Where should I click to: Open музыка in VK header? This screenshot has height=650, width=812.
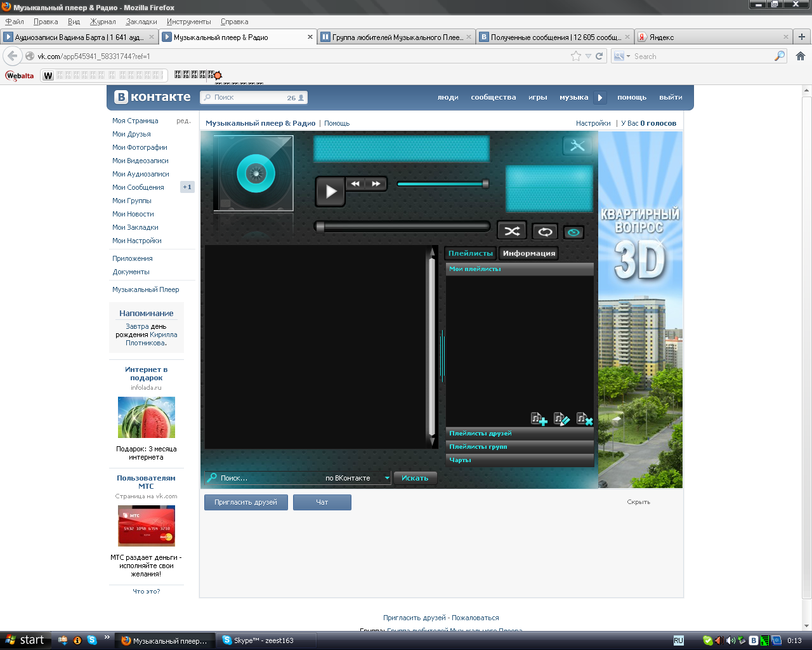[574, 97]
